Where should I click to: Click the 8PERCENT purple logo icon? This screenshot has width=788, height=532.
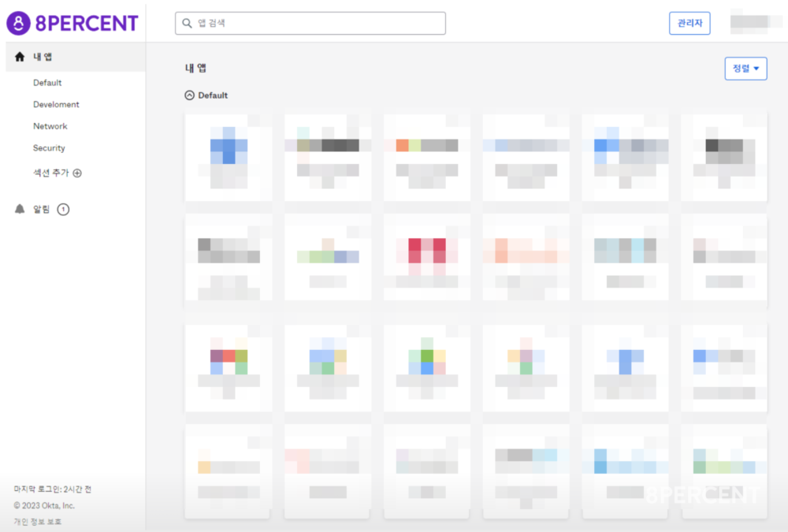19,23
